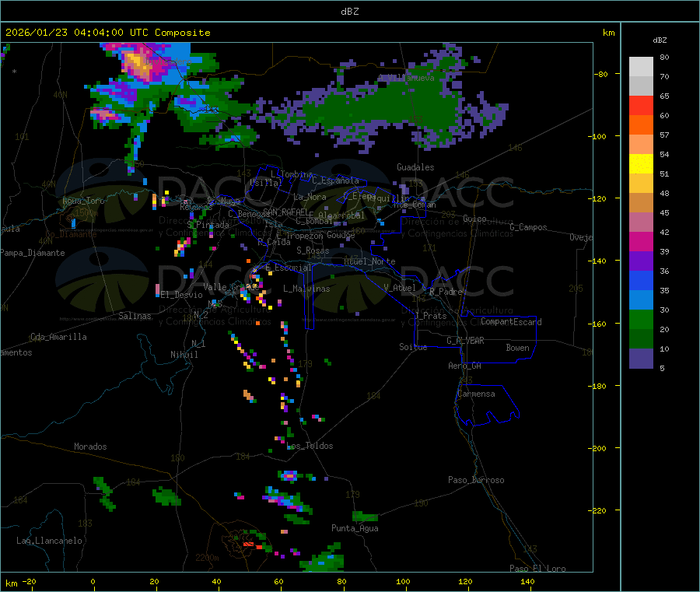Click the 'C_Española' place label
The image size is (700, 592).
[336, 180]
